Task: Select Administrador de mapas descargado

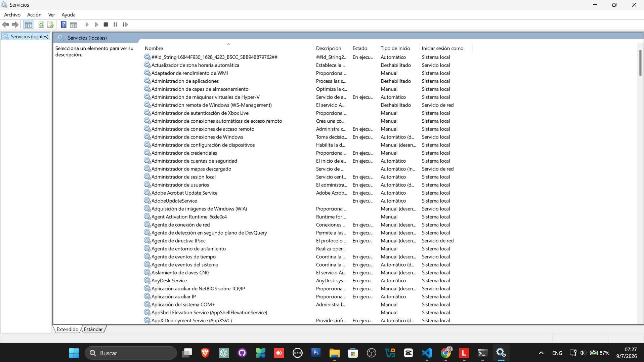Action: (x=191, y=169)
